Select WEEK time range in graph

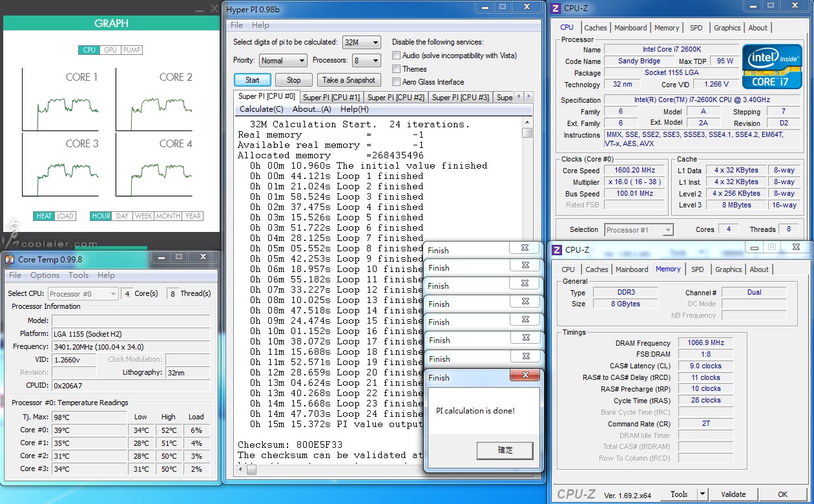(x=143, y=216)
